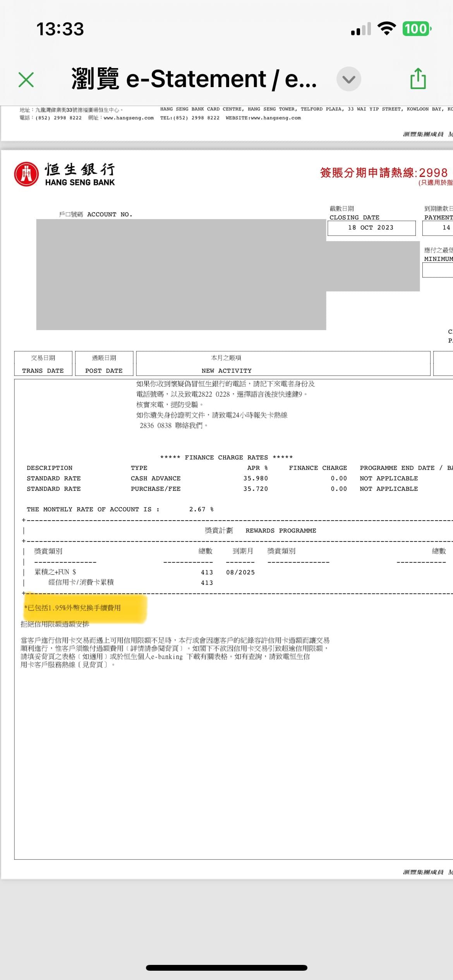Tap the iOS home indicator bar
This screenshot has width=453, height=980.
coord(226,968)
